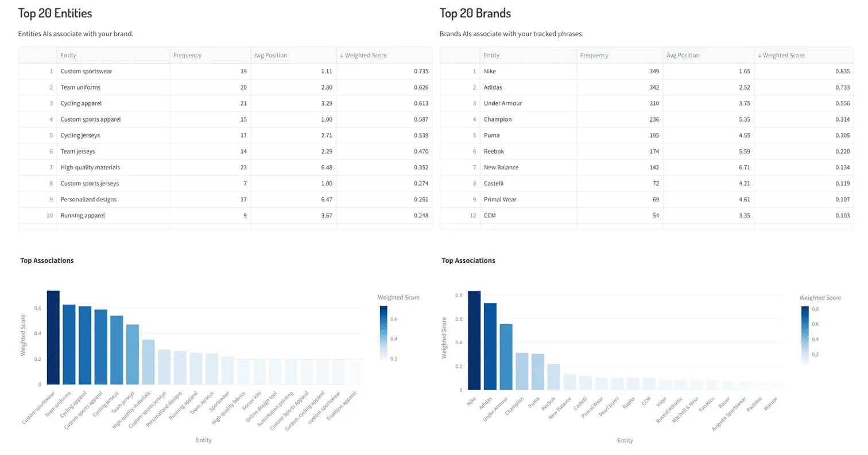Click Entity column header in brands table

tap(528, 55)
